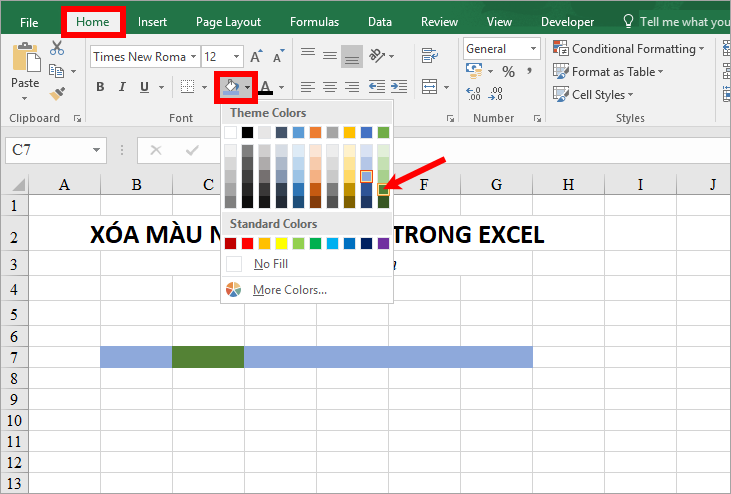The height and width of the screenshot is (494, 731).
Task: Open Cell Styles menu
Action: click(593, 95)
